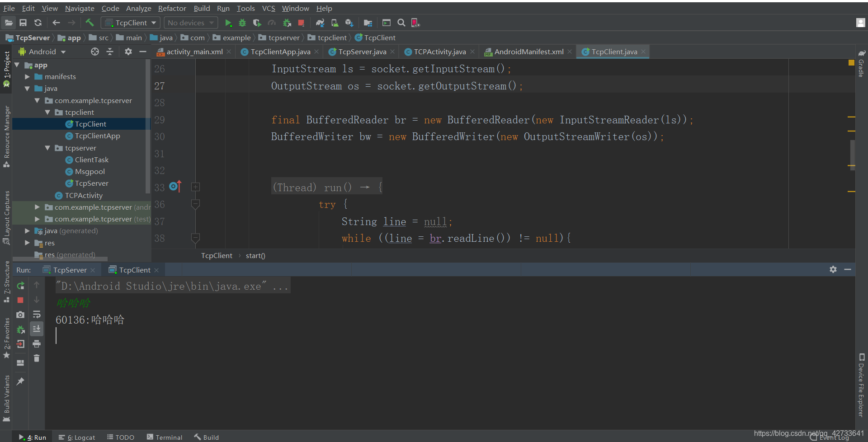Toggle scroll to end in Run console
The image size is (868, 442).
click(x=37, y=329)
